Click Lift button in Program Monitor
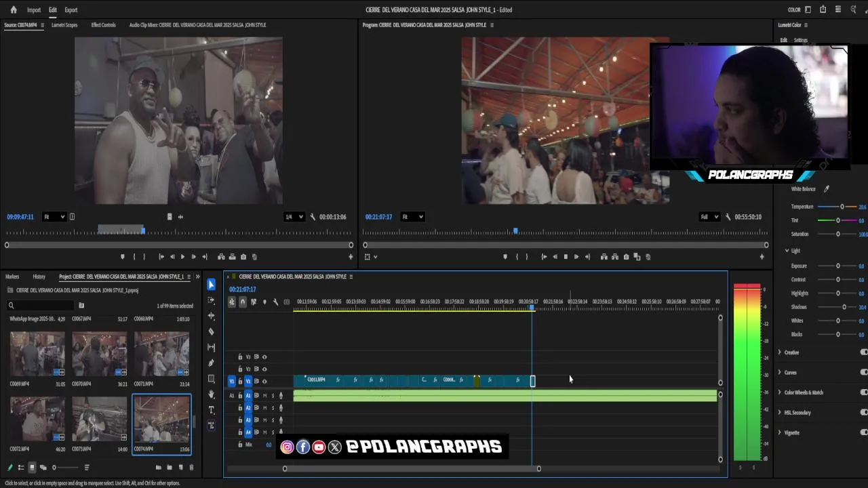Screen dimensions: 868x488 pos(604,257)
